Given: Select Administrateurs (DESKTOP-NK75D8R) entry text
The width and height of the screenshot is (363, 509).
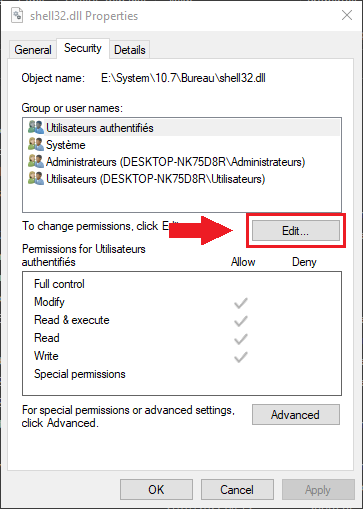Looking at the screenshot, I should (176, 162).
